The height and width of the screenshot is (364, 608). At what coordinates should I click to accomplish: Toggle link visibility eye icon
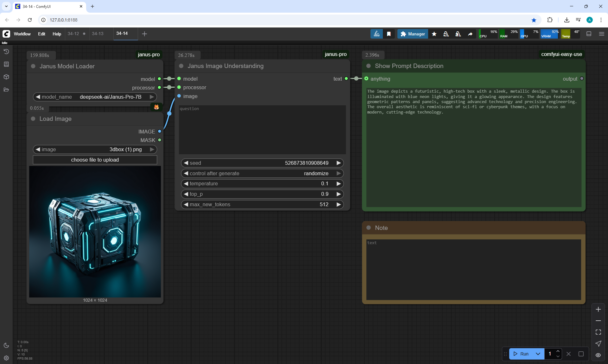[x=598, y=355]
